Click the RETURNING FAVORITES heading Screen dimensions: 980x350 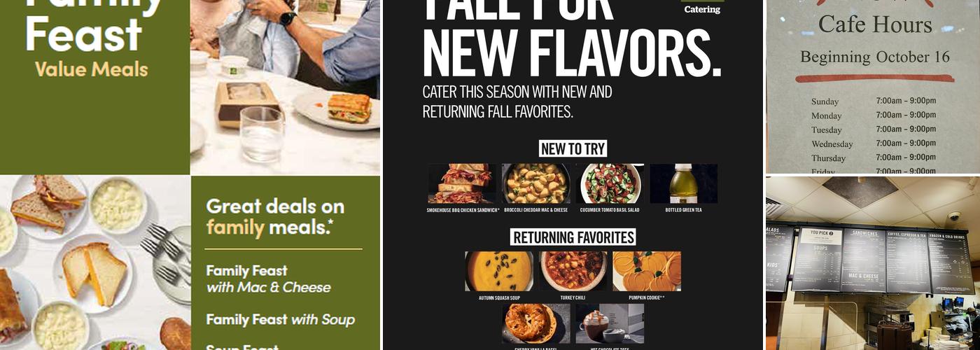click(573, 237)
